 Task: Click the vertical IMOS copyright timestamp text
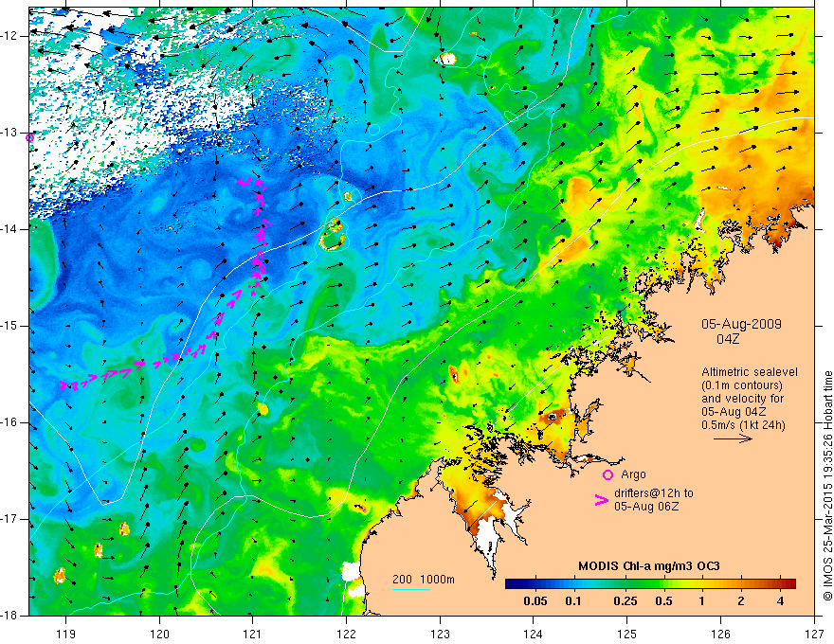827,486
